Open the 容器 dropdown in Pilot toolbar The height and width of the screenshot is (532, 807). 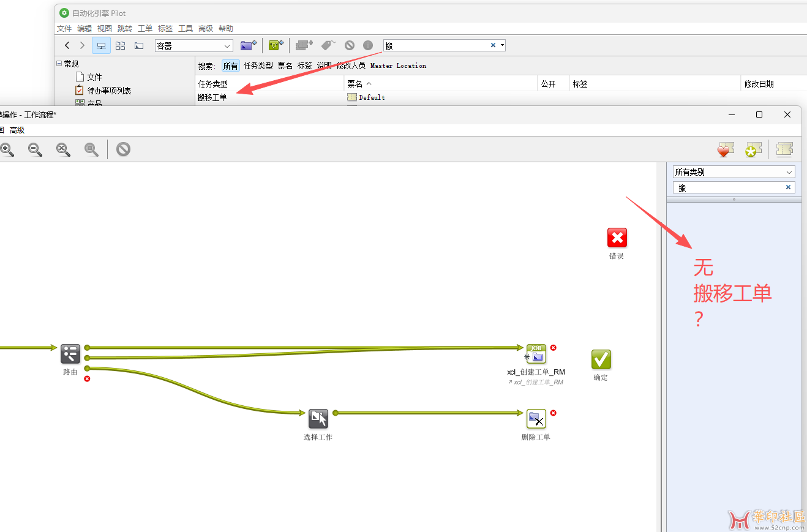pos(193,46)
